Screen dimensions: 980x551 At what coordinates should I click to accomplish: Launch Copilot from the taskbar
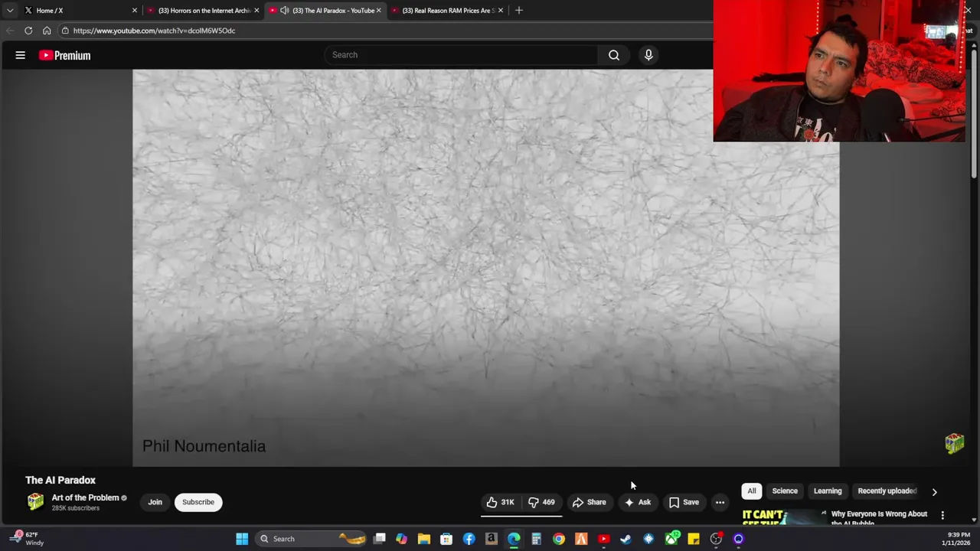402,539
